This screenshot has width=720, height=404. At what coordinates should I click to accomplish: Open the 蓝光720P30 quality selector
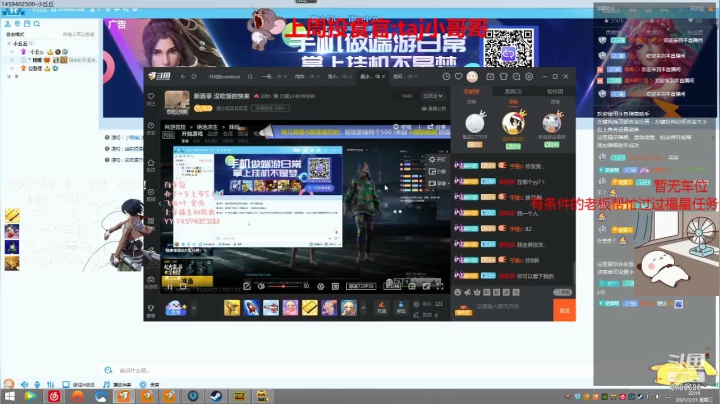pos(361,286)
